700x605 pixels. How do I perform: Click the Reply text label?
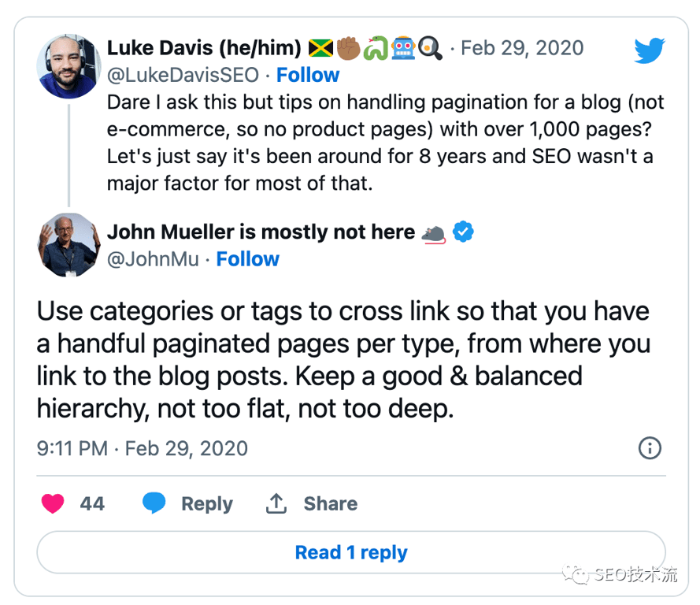click(206, 504)
